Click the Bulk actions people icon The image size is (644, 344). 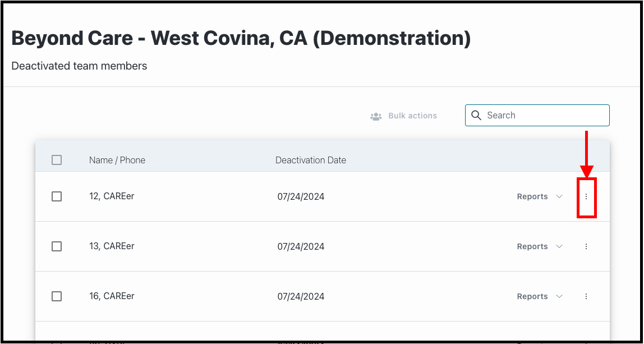click(376, 116)
